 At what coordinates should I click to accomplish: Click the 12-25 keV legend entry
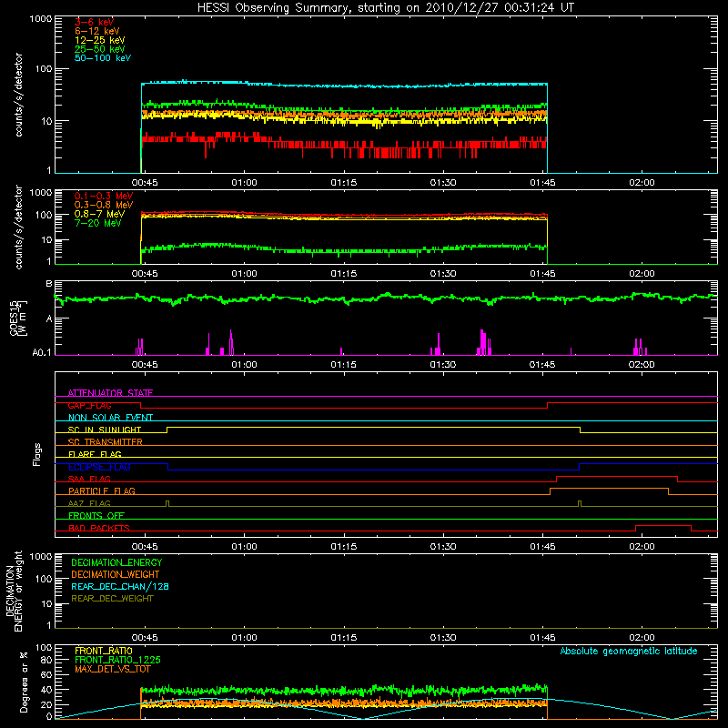(x=100, y=40)
